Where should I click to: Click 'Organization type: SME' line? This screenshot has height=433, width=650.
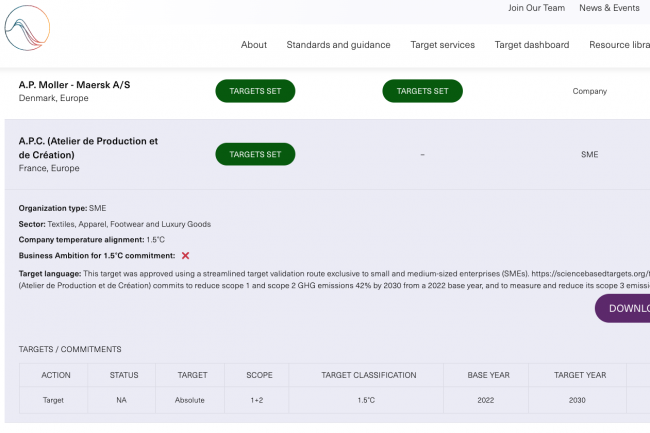62,208
